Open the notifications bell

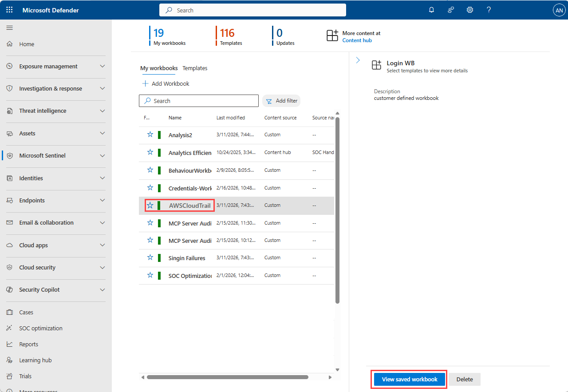point(431,10)
